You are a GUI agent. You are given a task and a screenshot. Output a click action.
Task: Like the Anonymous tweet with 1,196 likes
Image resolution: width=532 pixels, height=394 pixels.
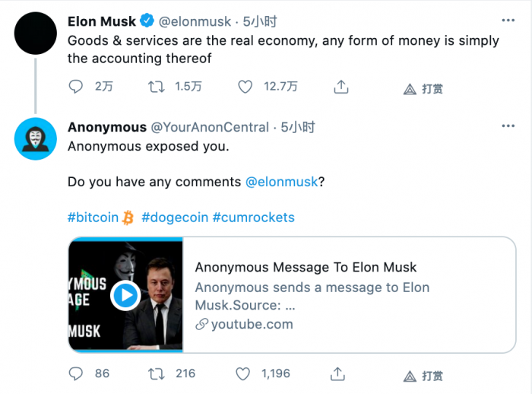click(243, 373)
